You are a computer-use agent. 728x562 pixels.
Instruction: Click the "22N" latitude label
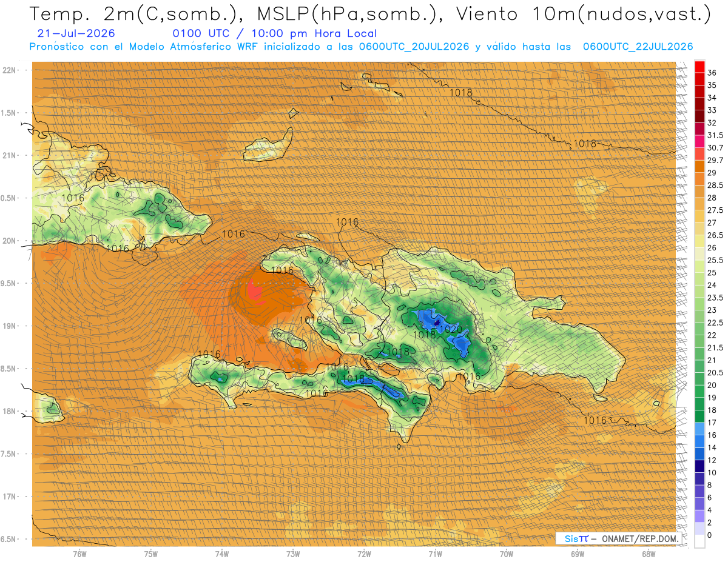point(10,70)
